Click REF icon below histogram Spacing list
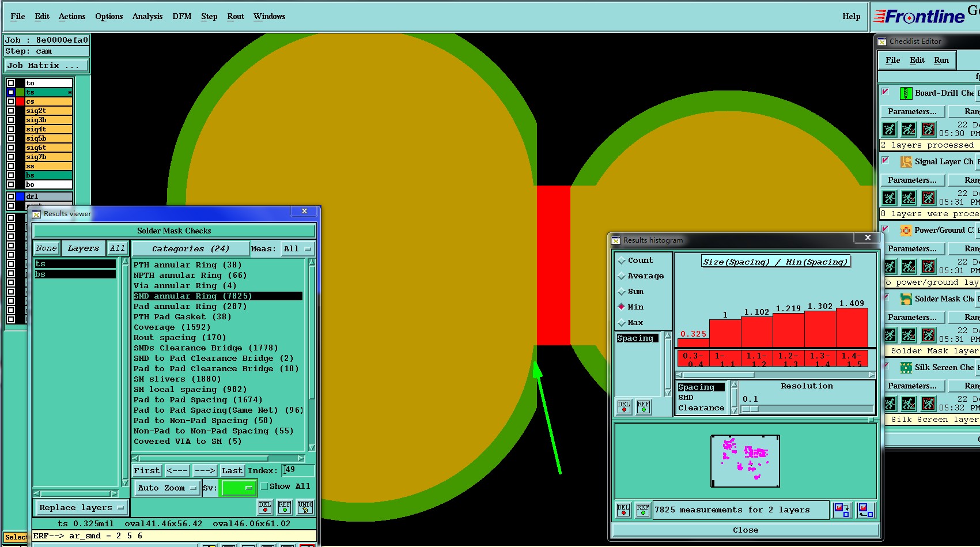980x547 pixels. [x=644, y=407]
